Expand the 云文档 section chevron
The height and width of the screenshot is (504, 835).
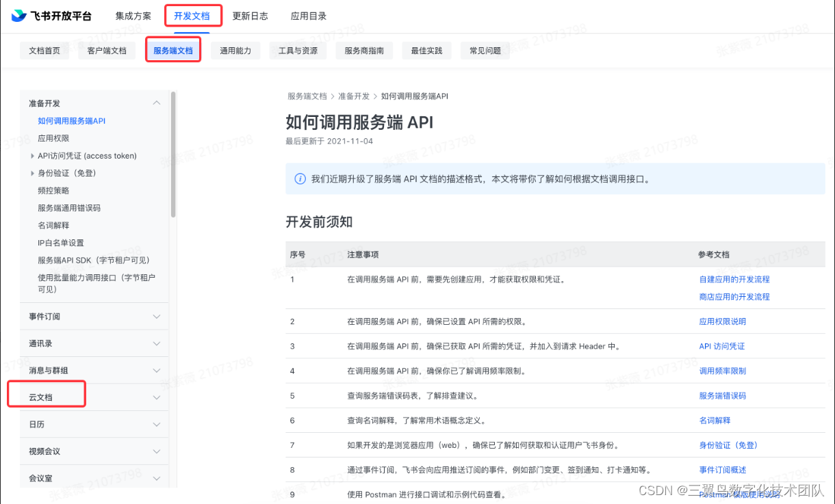(x=157, y=397)
